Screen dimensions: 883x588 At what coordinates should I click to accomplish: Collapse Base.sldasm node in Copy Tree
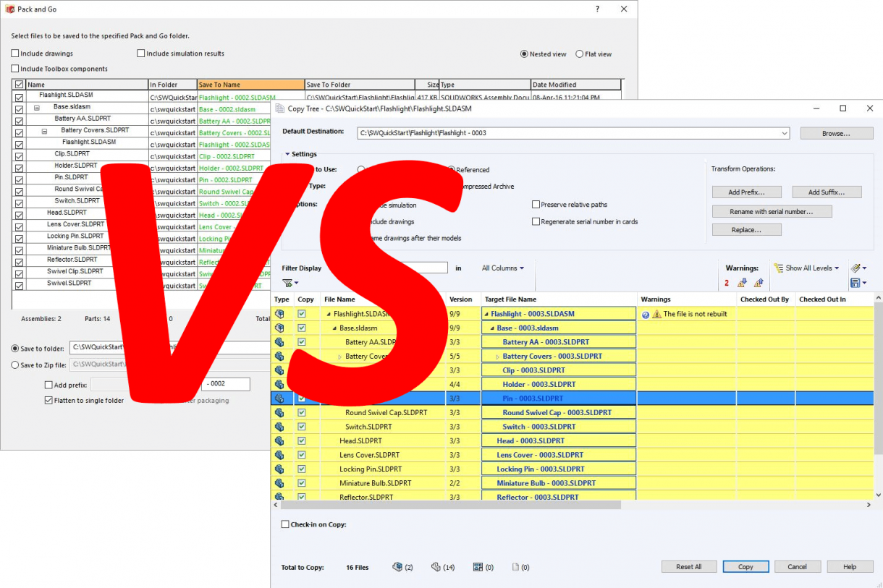pos(334,328)
